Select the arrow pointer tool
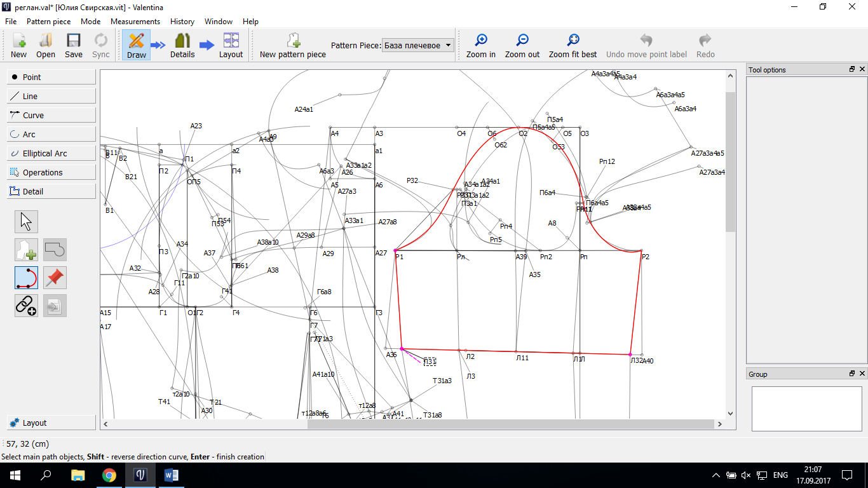This screenshot has height=488, width=868. click(27, 222)
